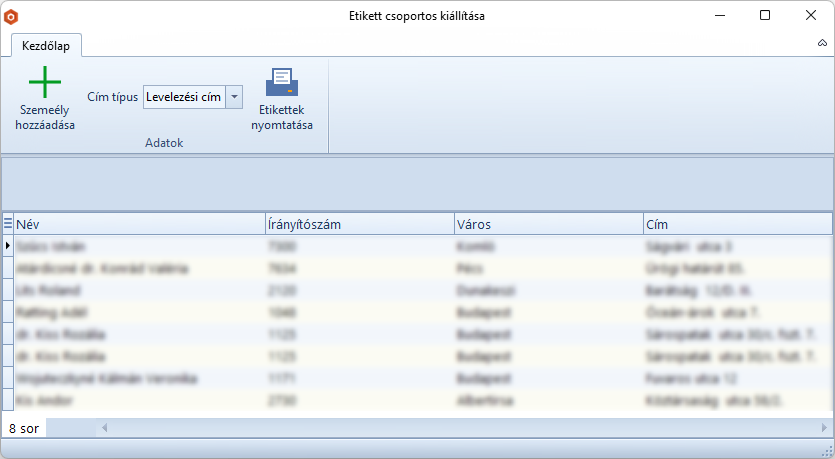The image size is (835, 459).
Task: Click the orange application logo in title bar
Action: [12, 16]
